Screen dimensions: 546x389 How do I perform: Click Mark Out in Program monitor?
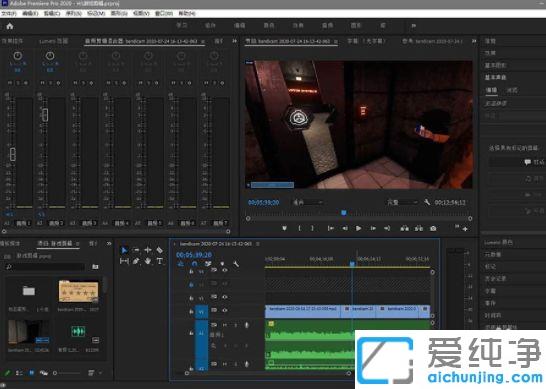point(312,228)
